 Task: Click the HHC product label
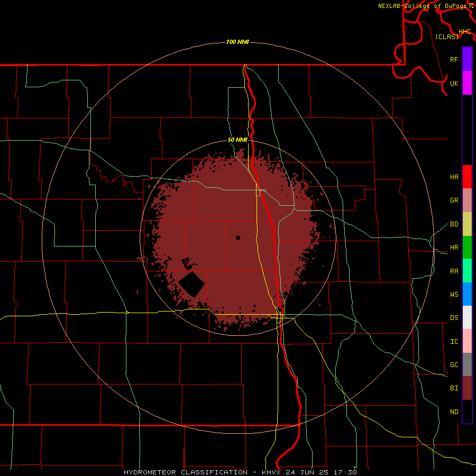[464, 32]
